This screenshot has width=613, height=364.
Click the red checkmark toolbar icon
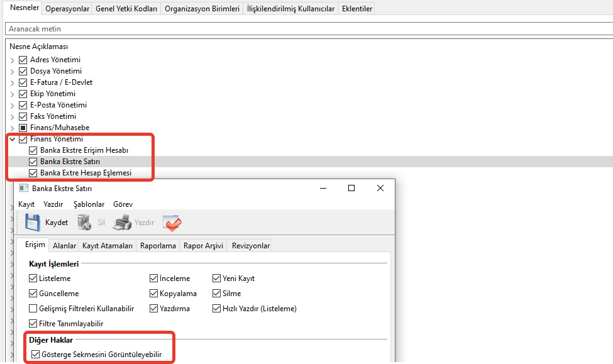click(172, 223)
